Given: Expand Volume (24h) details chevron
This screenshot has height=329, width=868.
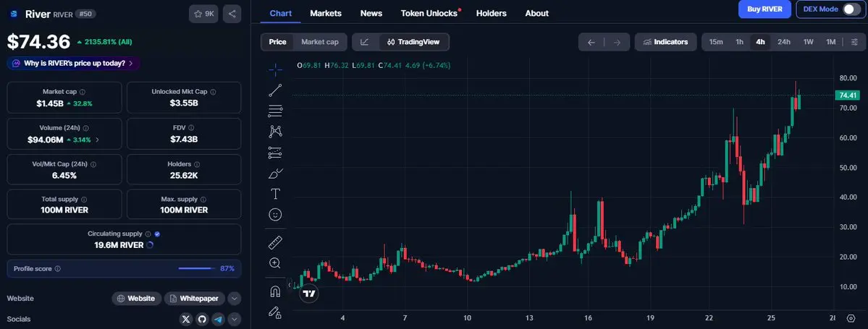Looking at the screenshot, I should (x=98, y=140).
